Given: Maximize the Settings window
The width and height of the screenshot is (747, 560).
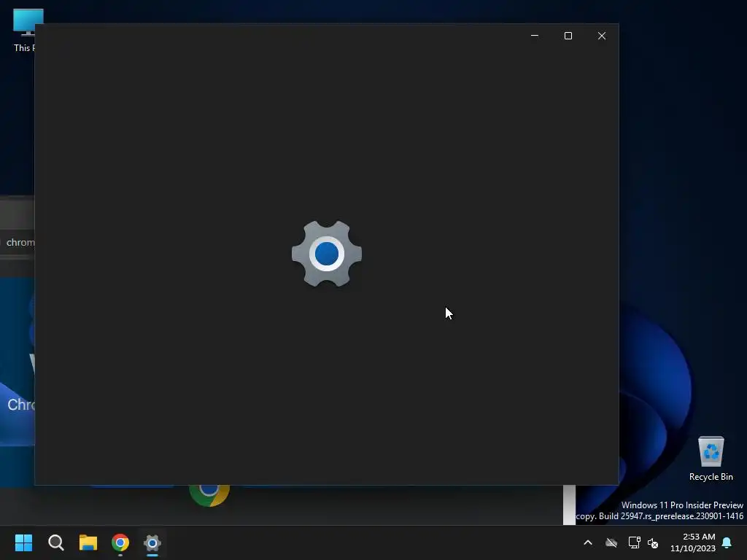Looking at the screenshot, I should click(x=568, y=36).
